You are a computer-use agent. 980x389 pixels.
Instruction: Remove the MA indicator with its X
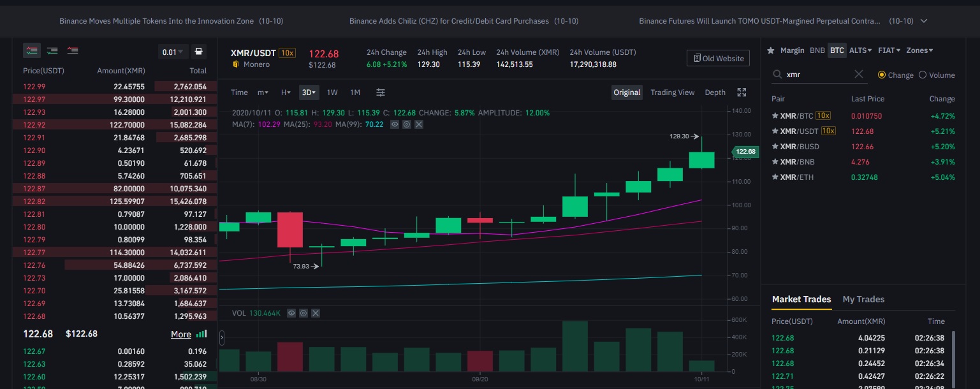click(419, 124)
